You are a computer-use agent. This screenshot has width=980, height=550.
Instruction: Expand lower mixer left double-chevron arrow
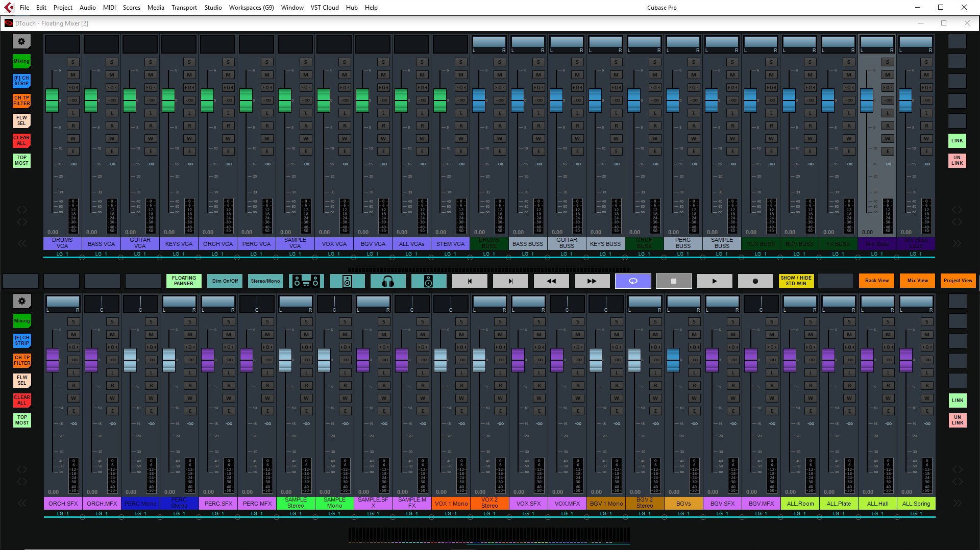coord(21,503)
